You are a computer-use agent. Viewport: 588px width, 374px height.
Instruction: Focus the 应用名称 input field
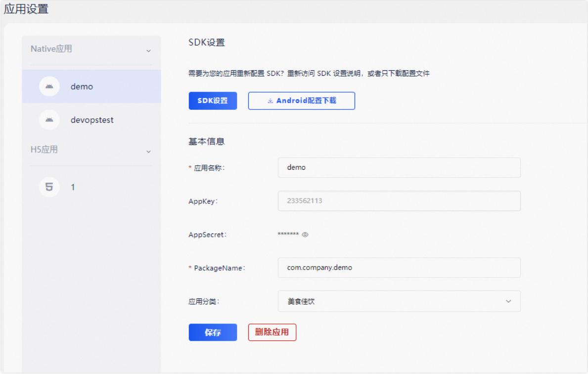399,167
